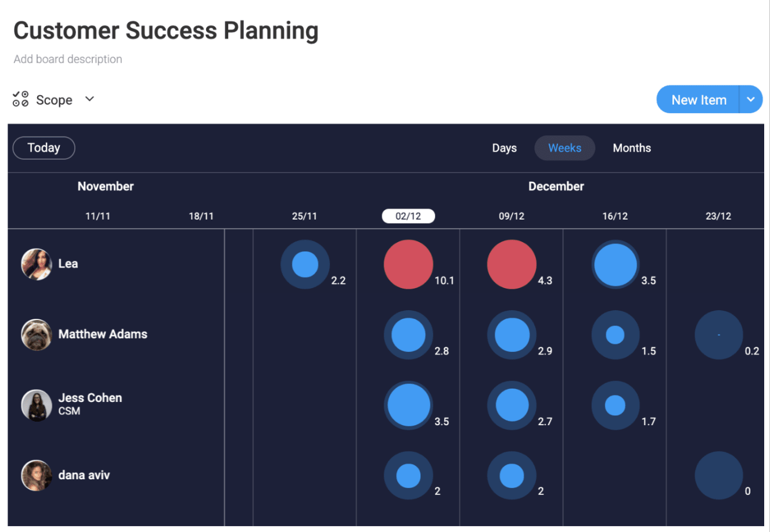Image resolution: width=770 pixels, height=532 pixels.
Task: Click the Add board description field
Action: [x=68, y=59]
